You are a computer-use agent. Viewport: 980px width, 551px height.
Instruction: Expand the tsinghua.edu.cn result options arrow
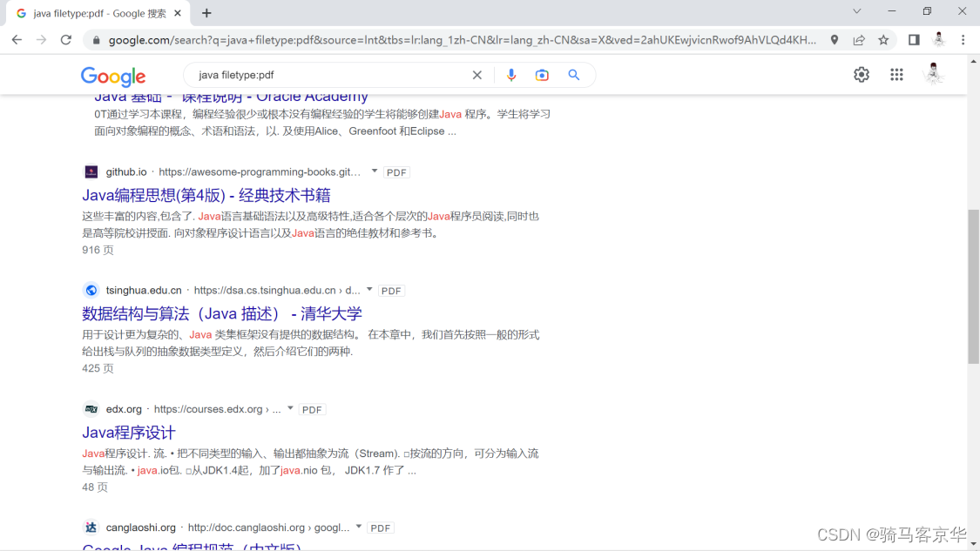click(x=369, y=290)
